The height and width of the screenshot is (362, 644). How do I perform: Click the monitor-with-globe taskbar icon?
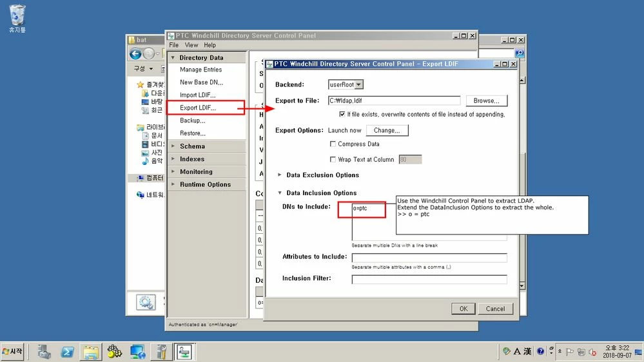coord(137,352)
